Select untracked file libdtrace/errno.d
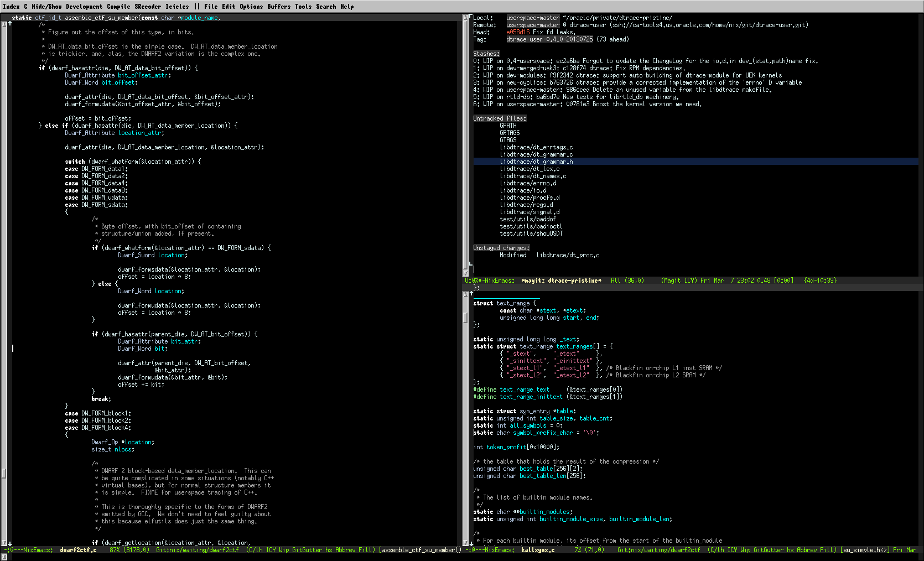 click(x=528, y=183)
